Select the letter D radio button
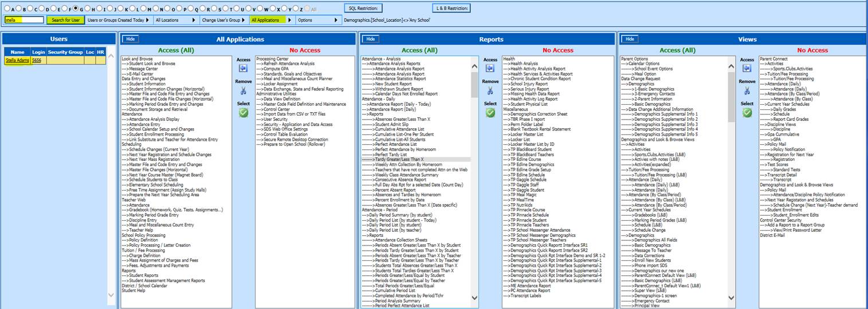The width and height of the screenshot is (868, 309). click(41, 9)
